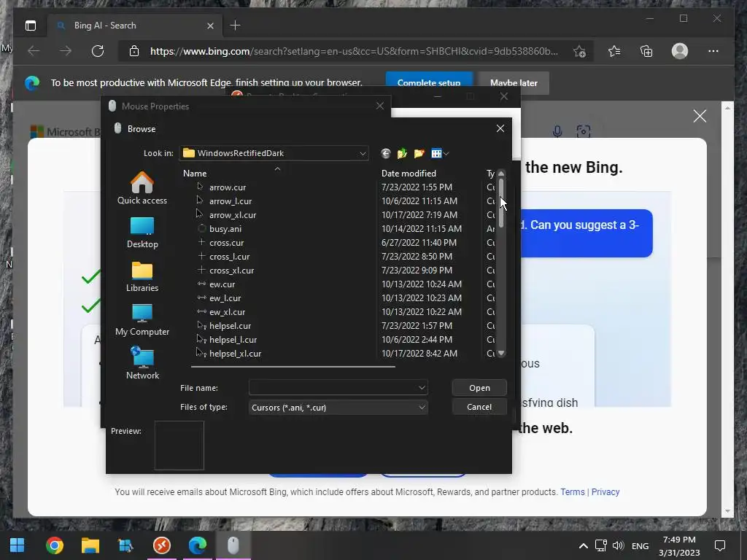Click the Edge refresh button

[x=98, y=51]
